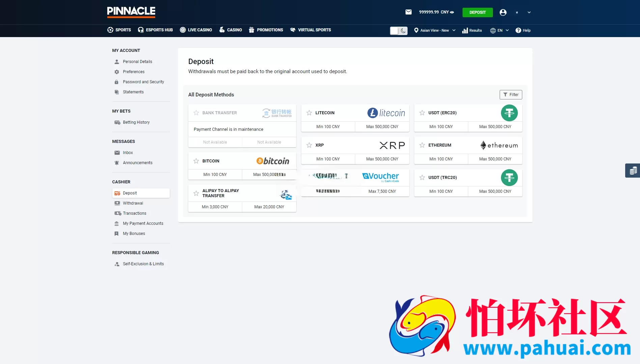Open Password and Security settings

coord(143,82)
